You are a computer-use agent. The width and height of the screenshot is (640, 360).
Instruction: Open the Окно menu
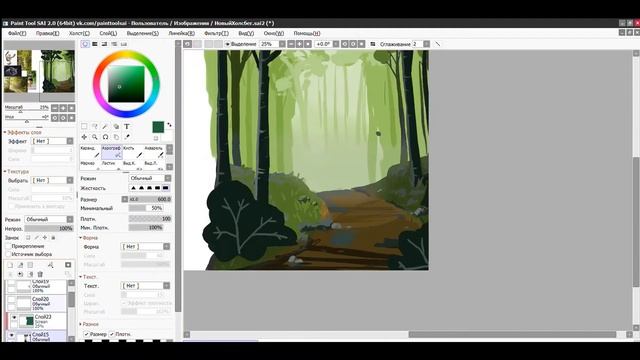click(273, 33)
